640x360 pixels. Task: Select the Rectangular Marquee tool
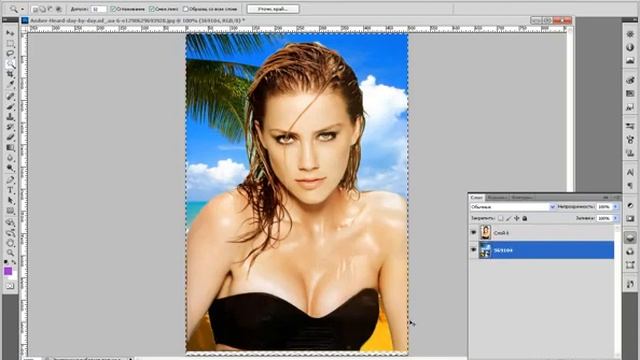pyautogui.click(x=10, y=44)
